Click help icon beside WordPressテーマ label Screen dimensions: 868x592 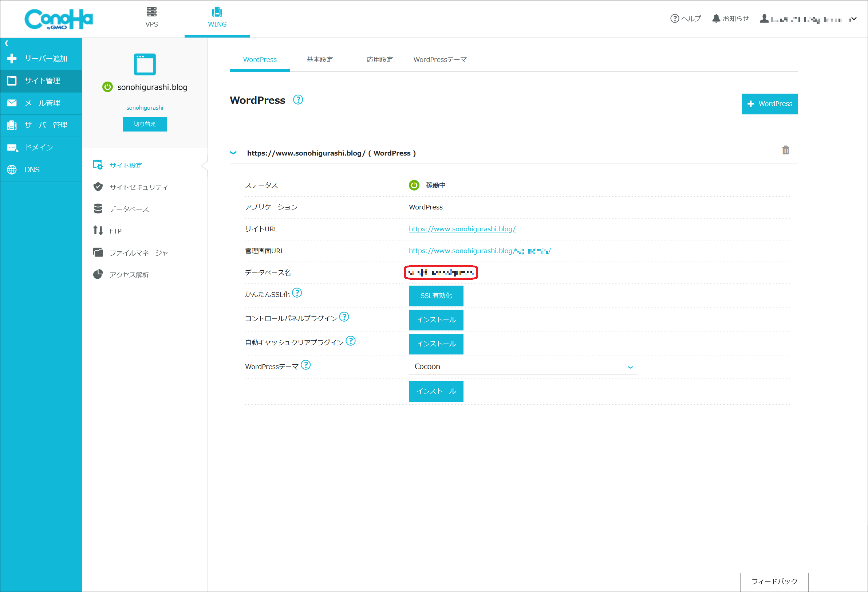click(x=305, y=364)
